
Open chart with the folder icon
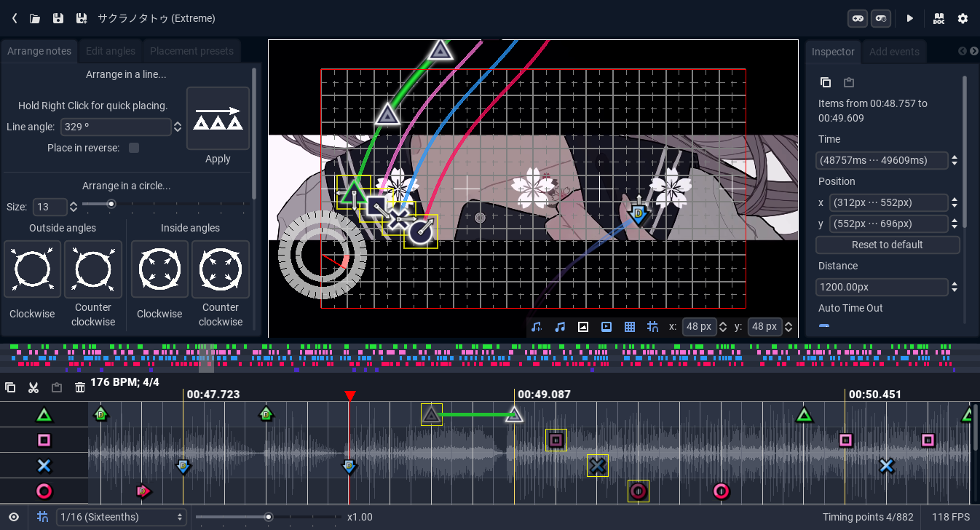tap(35, 18)
